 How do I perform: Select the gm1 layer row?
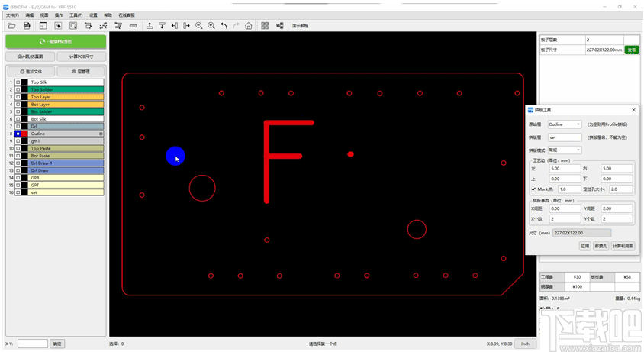(66, 141)
